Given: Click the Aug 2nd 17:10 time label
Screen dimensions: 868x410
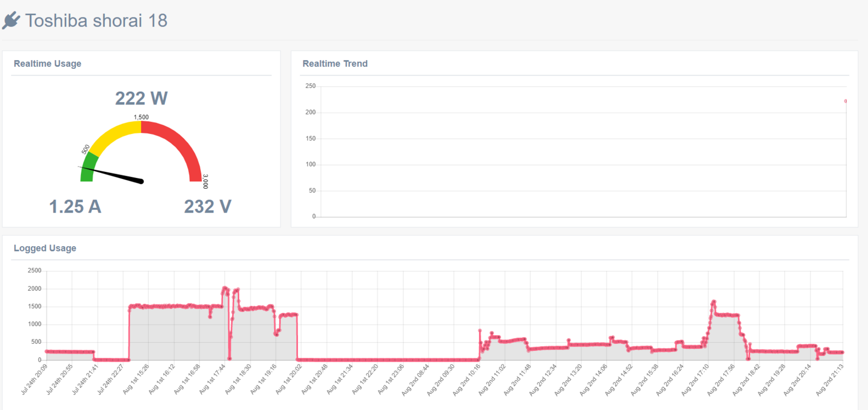Looking at the screenshot, I should pos(696,380).
